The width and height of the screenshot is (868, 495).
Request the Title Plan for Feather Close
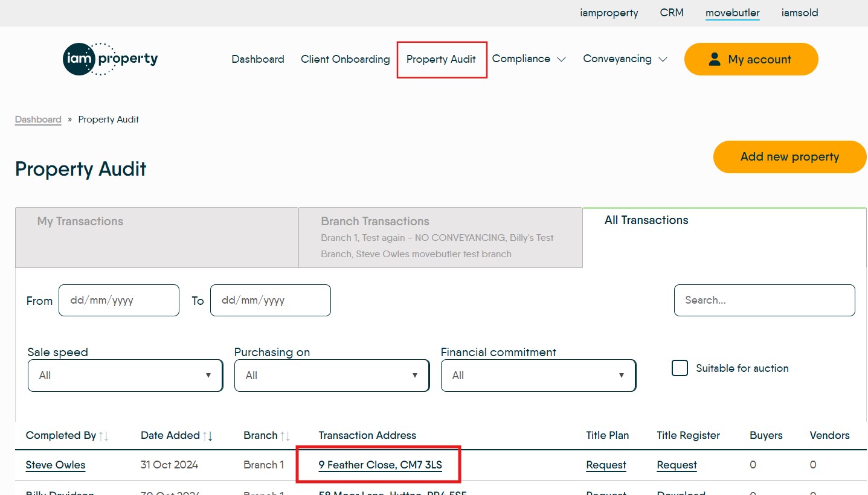click(606, 465)
